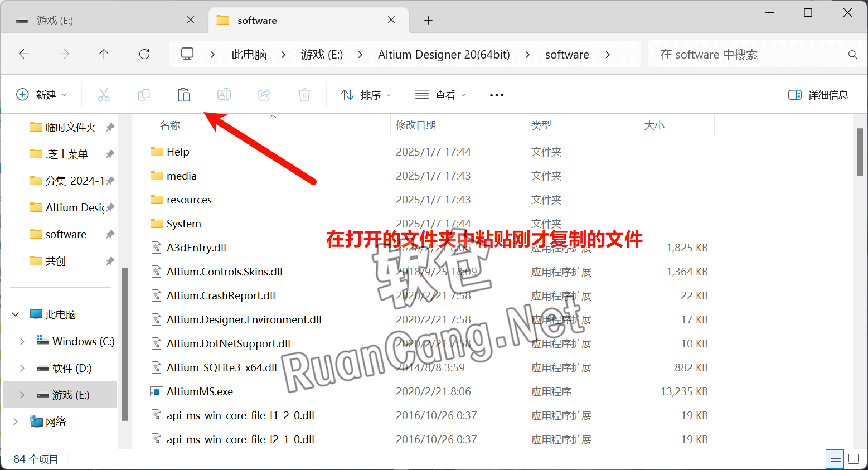Screen dimensions: 868x470
Task: Expand the Windows (C:) tree node
Action: coord(22,341)
